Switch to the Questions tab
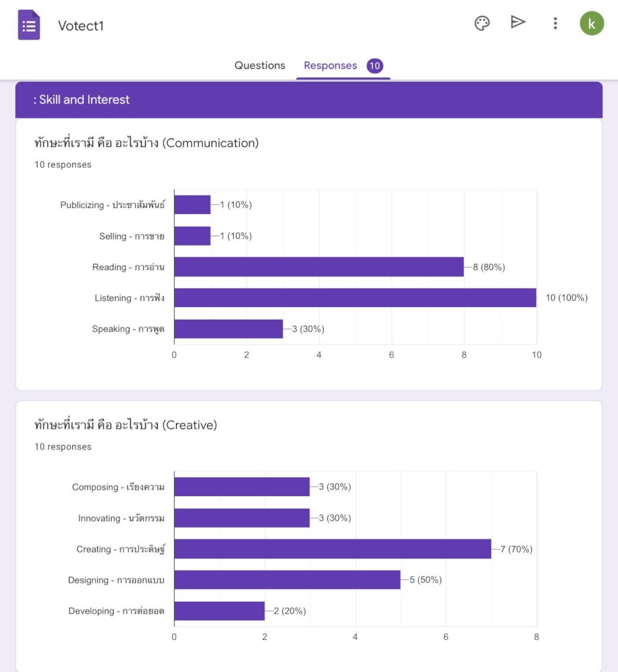Screen dimensions: 618x672 coord(259,66)
